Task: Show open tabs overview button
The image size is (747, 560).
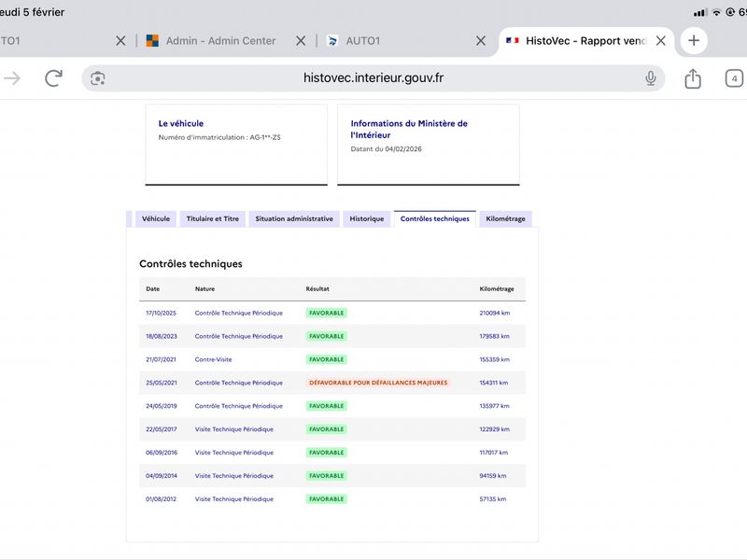Action: pyautogui.click(x=735, y=78)
